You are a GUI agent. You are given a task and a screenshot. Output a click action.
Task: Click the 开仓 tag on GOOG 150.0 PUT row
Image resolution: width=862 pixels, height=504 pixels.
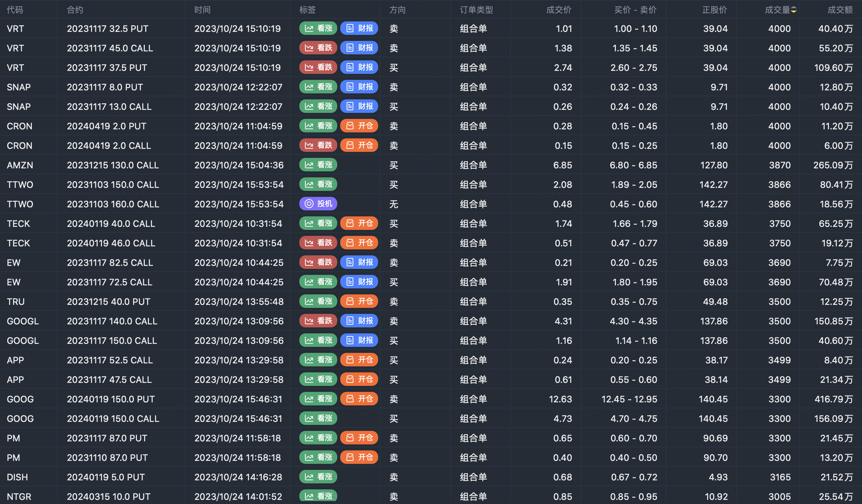coord(359,399)
